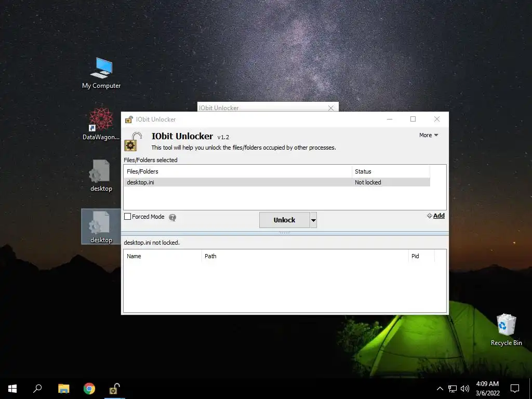
Task: Expand the Unlock button dropdown arrow
Action: 313,220
